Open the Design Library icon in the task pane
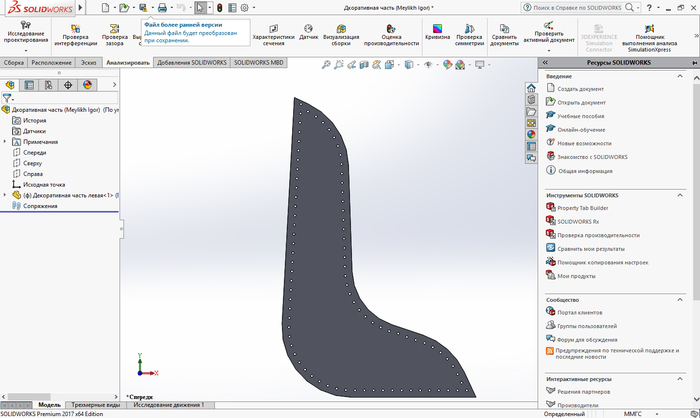 (x=531, y=99)
